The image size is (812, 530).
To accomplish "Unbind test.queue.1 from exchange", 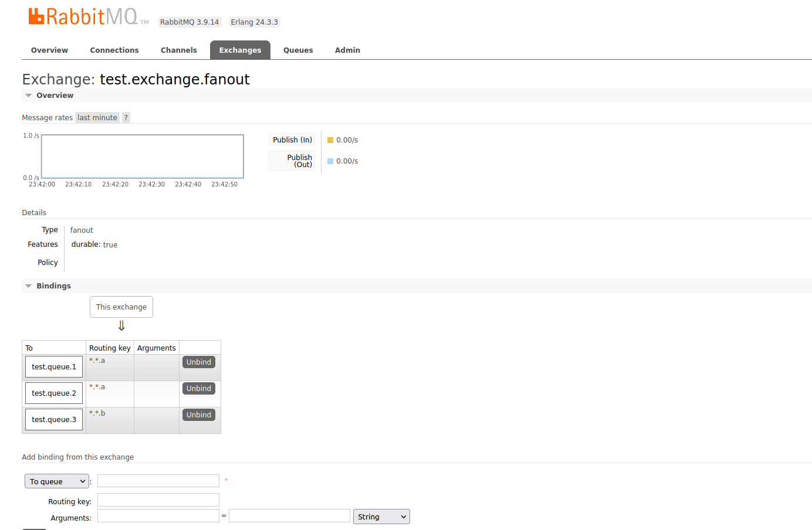I will point(199,362).
